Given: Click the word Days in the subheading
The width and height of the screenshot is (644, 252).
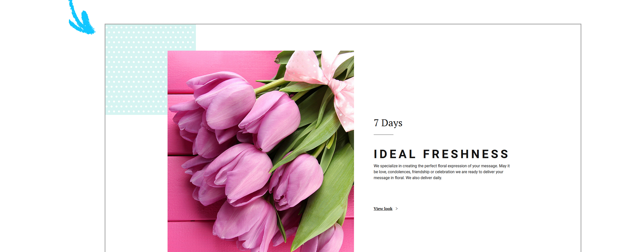Looking at the screenshot, I should tap(392, 123).
